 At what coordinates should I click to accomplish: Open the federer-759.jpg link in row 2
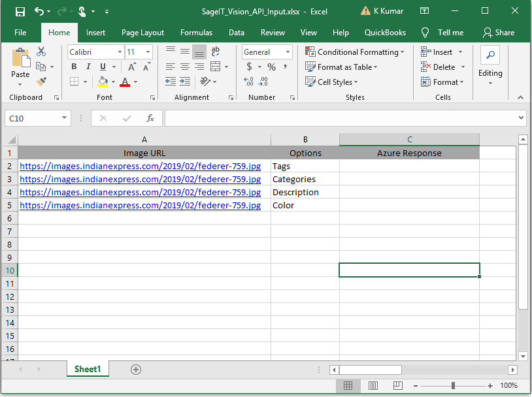141,166
